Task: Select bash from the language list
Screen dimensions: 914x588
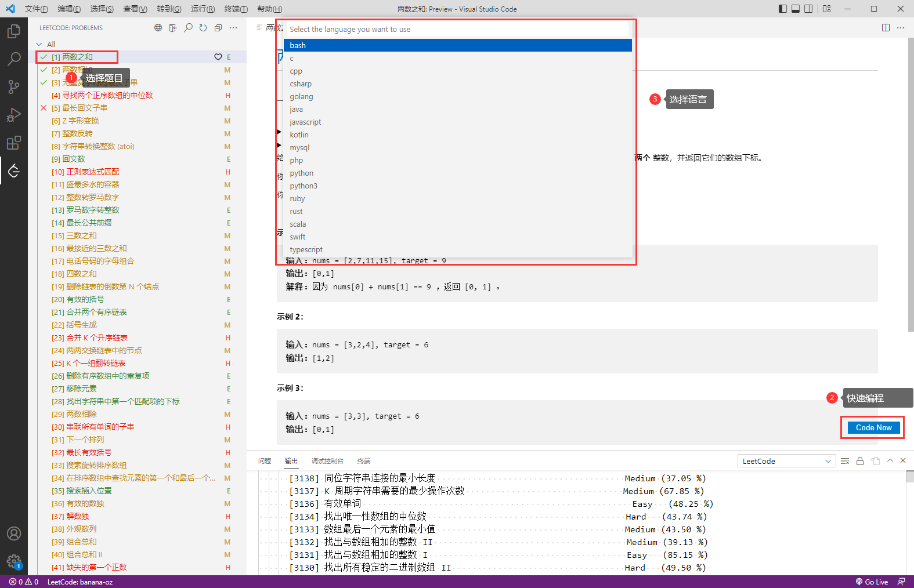Action: coord(458,45)
